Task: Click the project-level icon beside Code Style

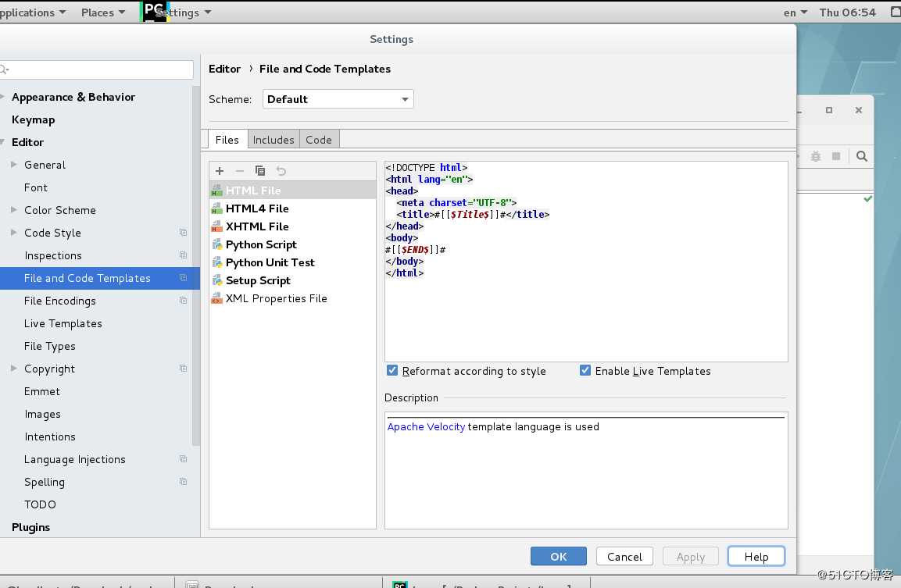Action: pyautogui.click(x=184, y=233)
